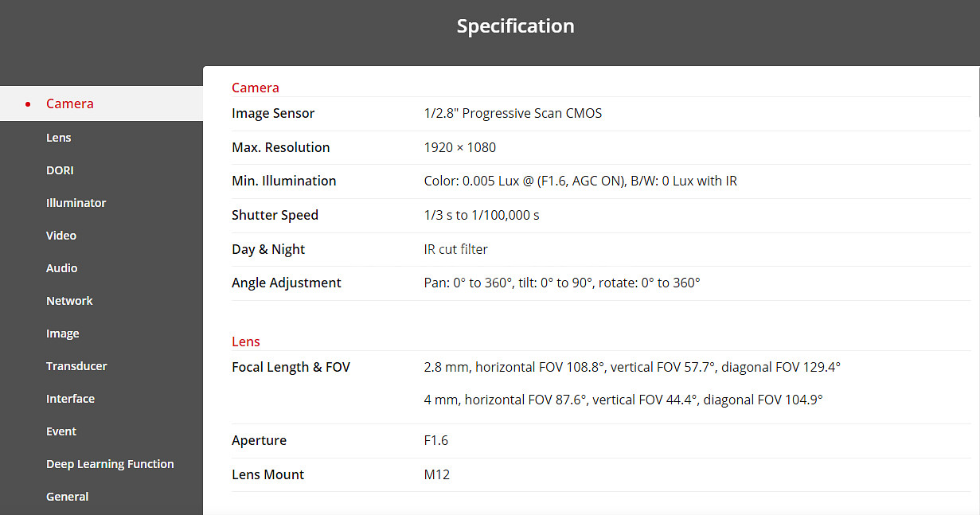Screen dimensions: 980x515
Task: Select the Camera sidebar tab
Action: click(101, 103)
